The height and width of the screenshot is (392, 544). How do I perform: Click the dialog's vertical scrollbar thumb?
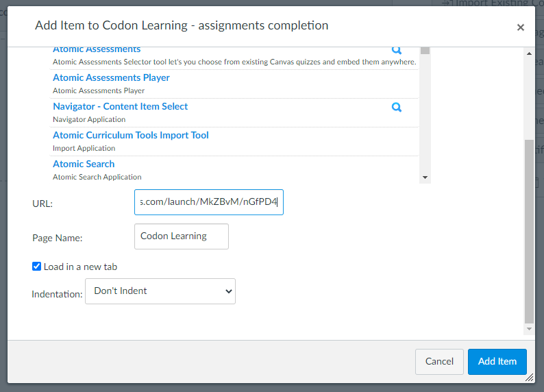pos(529,232)
